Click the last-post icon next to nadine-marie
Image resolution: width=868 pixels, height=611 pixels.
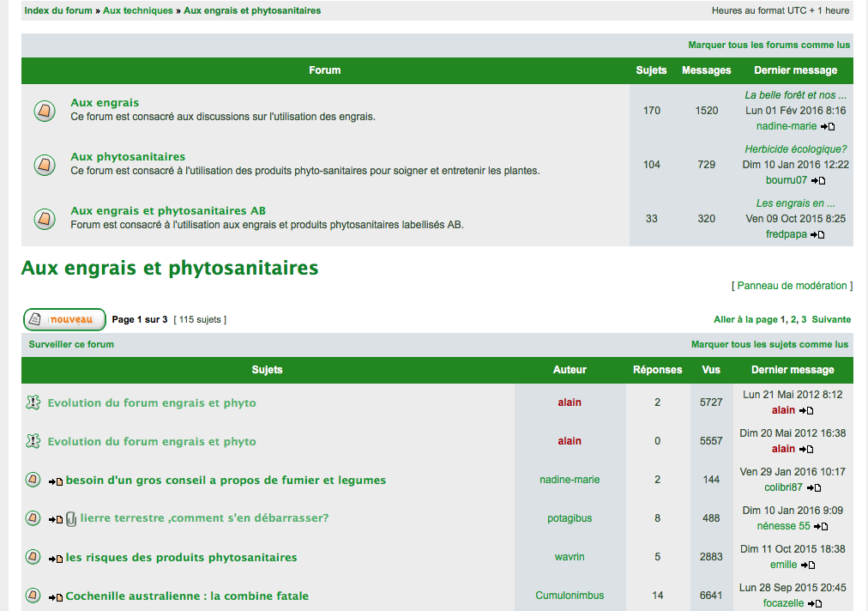click(828, 126)
